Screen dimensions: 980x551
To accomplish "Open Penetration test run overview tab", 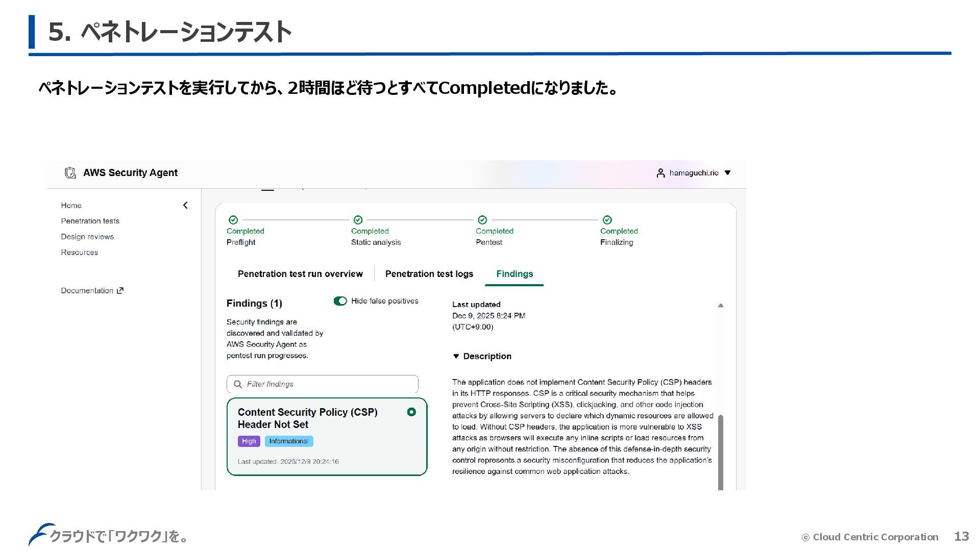I will click(x=300, y=274).
